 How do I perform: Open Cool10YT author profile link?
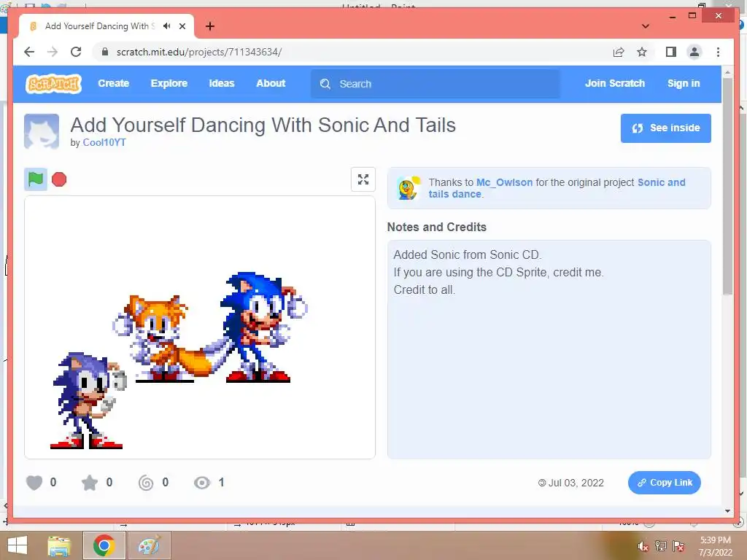104,142
